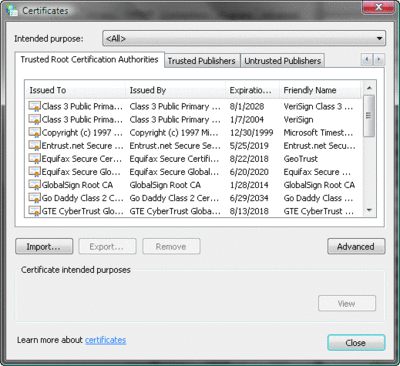Click friendly name GeoTrust
This screenshot has width=400, height=366.
(301, 159)
